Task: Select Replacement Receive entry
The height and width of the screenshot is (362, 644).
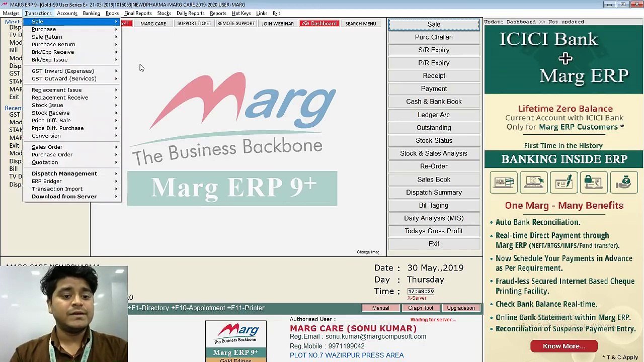Action: tap(71, 98)
